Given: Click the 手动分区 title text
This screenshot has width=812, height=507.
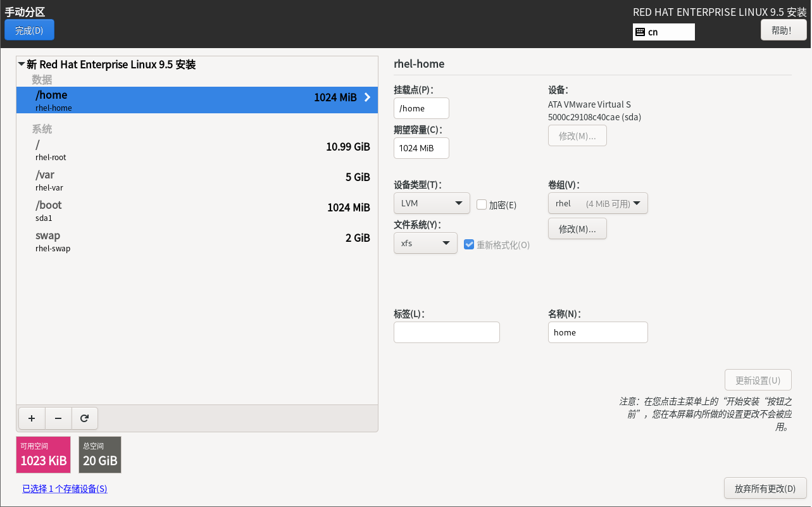Looking at the screenshot, I should 25,12.
